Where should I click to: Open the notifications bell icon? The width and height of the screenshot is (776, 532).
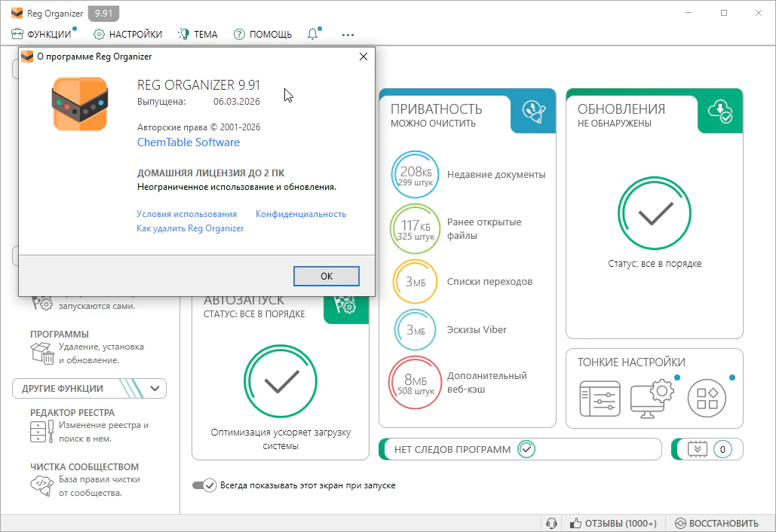[x=313, y=34]
